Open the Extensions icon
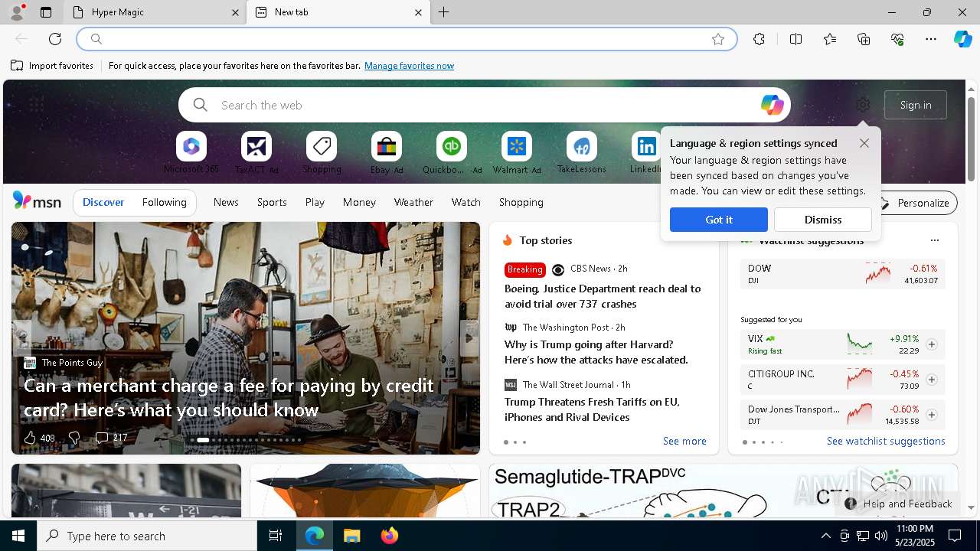The image size is (980, 551). pos(759,39)
